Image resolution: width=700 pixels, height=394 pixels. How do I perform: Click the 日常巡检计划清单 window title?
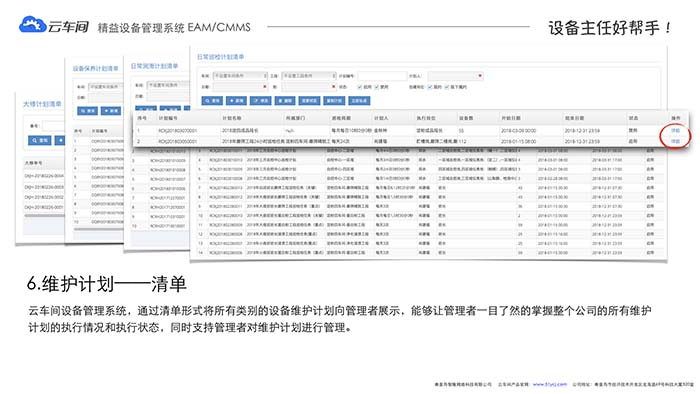pos(221,57)
